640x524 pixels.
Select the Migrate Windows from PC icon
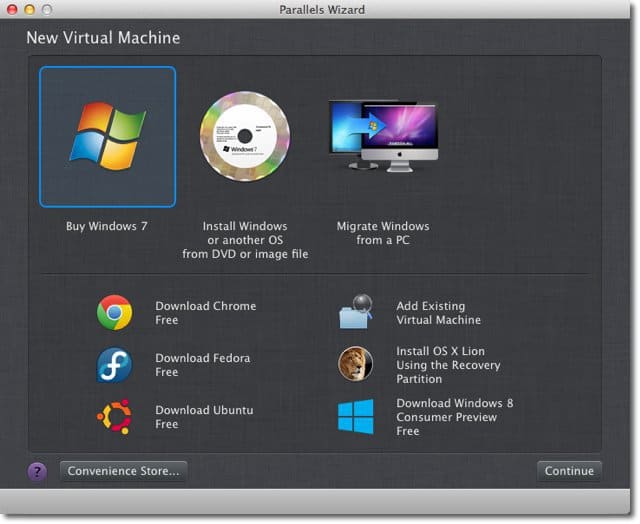[x=383, y=135]
